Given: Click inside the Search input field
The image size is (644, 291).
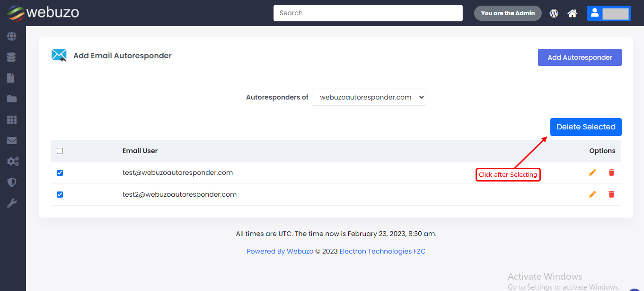Looking at the screenshot, I should (x=368, y=13).
